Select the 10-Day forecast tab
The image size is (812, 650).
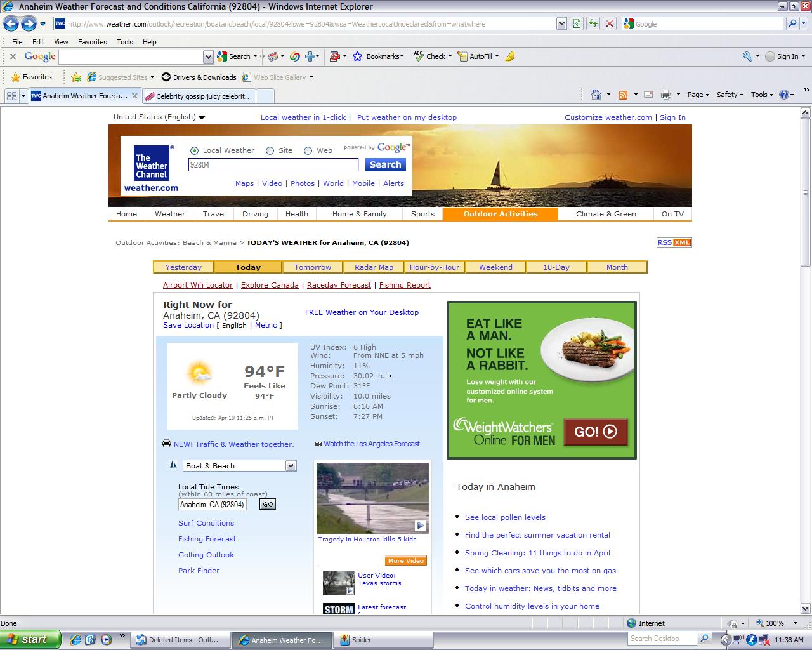click(556, 267)
